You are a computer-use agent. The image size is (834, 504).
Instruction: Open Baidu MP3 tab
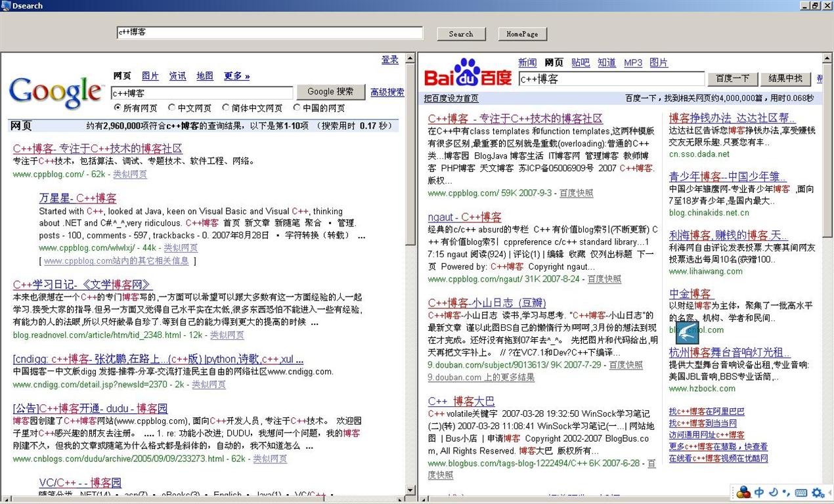(x=633, y=62)
